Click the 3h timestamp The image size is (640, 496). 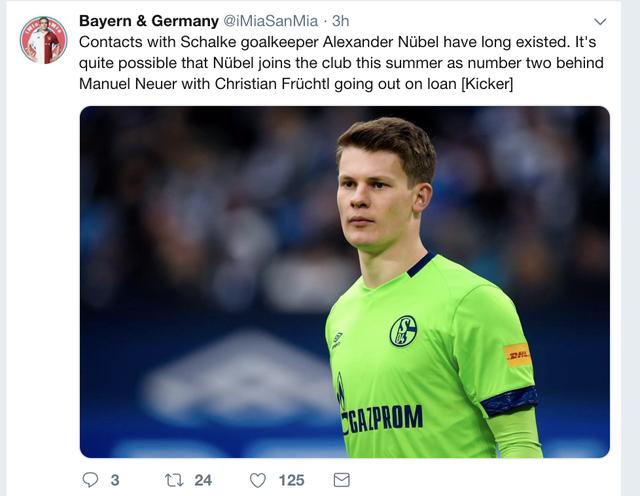(341, 21)
